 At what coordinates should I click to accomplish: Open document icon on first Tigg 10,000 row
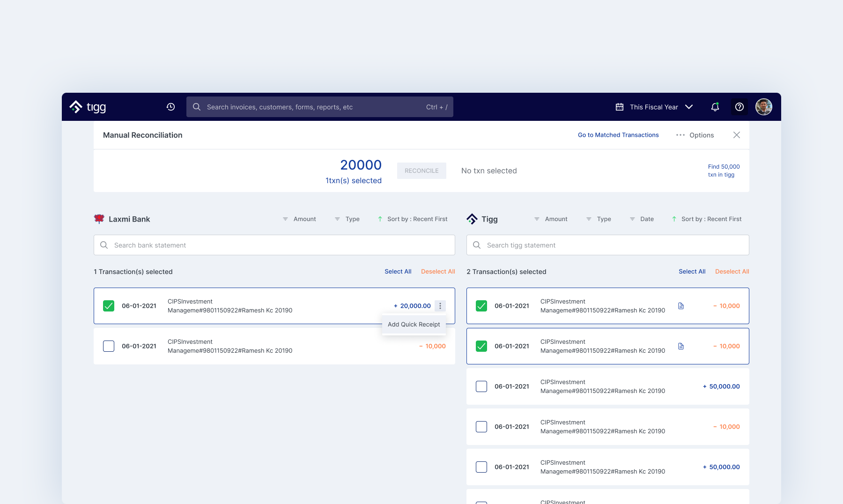point(681,306)
